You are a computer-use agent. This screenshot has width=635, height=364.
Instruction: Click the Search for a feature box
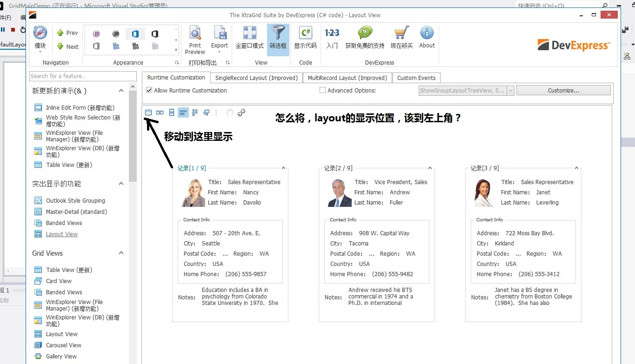82,76
